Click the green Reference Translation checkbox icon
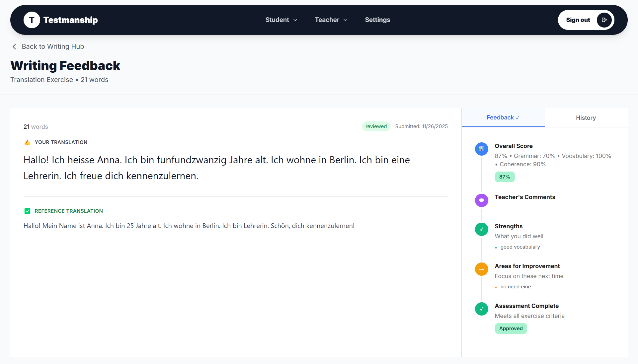This screenshot has width=638, height=364. (28, 211)
